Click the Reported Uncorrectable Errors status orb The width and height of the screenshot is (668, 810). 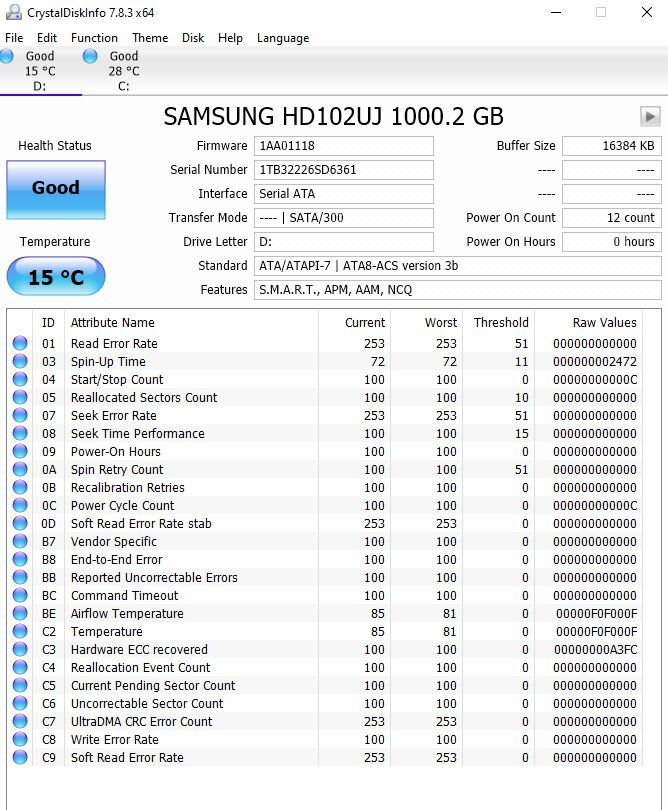(x=20, y=577)
